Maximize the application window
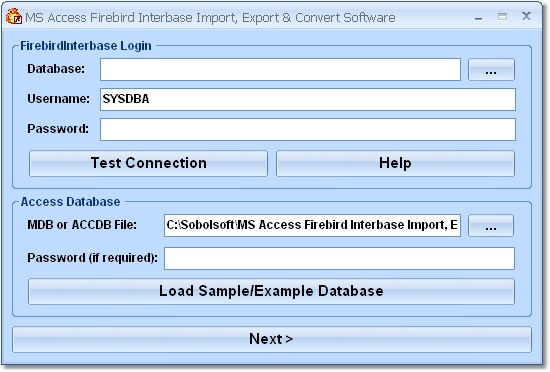 click(x=502, y=16)
